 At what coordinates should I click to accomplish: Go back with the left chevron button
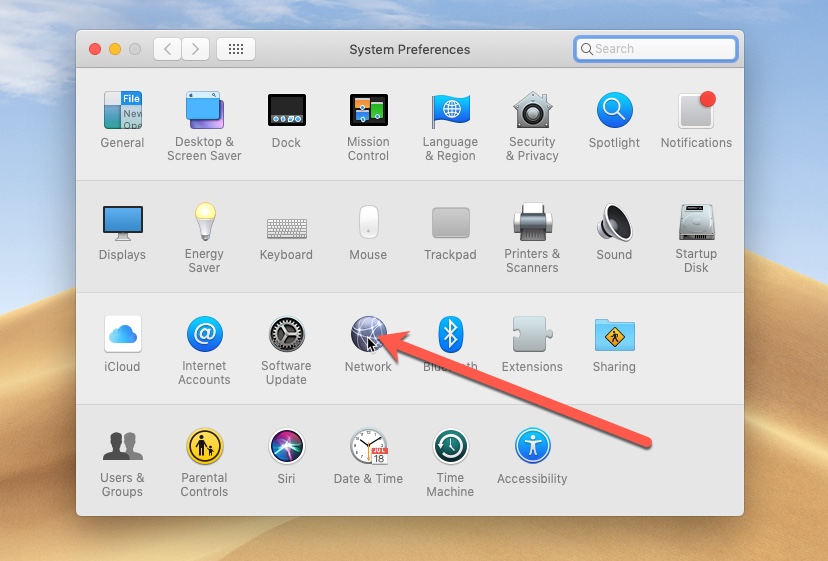point(167,49)
